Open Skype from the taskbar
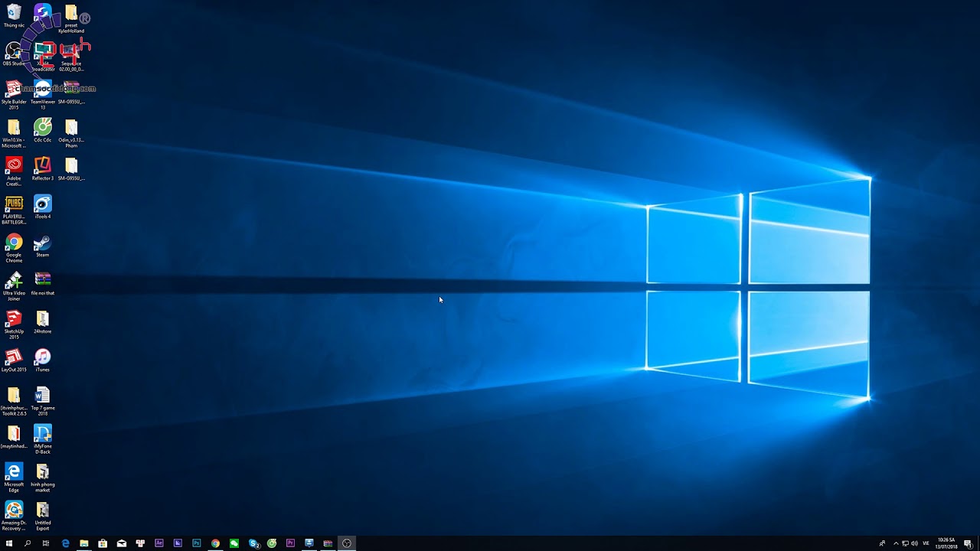980x551 pixels. point(253,543)
